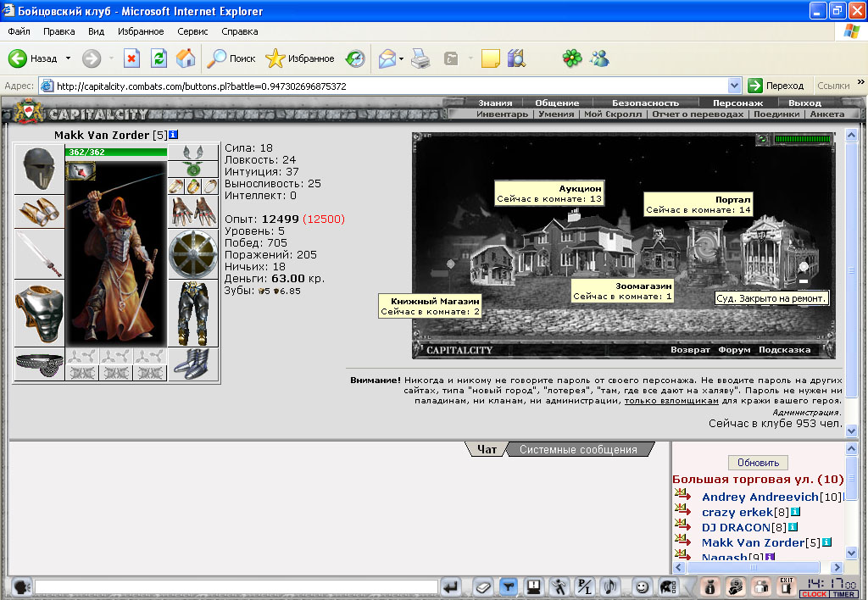This screenshot has height=600, width=868.
Task: Click Подсказка on the city map
Action: click(784, 350)
